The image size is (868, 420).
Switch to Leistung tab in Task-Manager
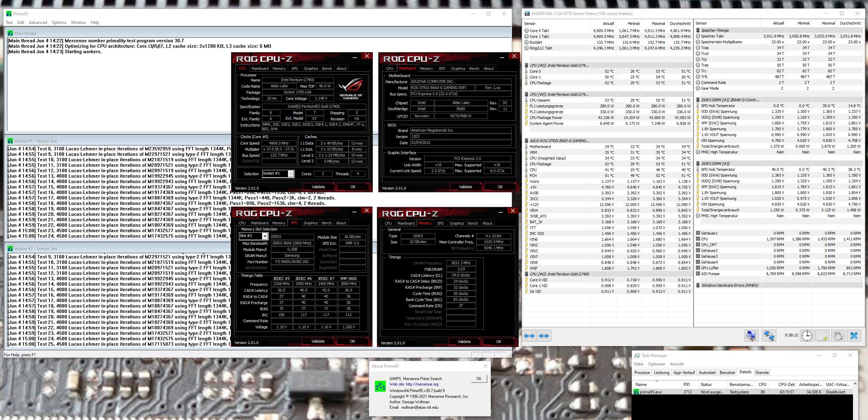point(661,372)
